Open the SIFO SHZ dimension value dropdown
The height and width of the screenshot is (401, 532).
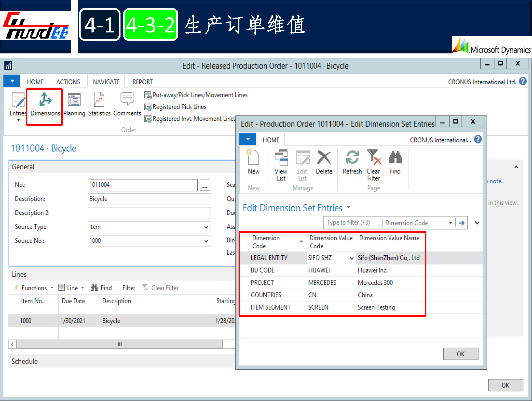click(x=351, y=258)
